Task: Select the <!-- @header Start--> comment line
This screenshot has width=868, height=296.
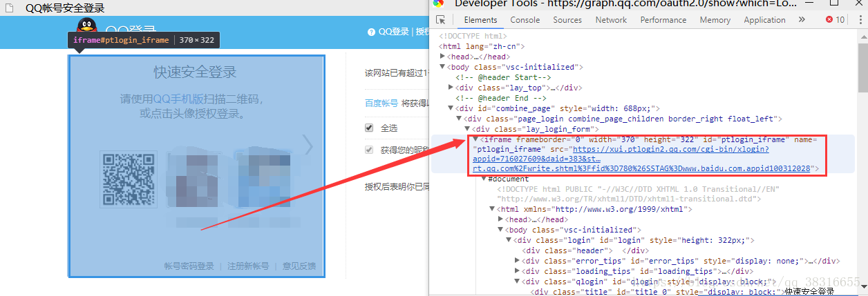Action: click(502, 77)
